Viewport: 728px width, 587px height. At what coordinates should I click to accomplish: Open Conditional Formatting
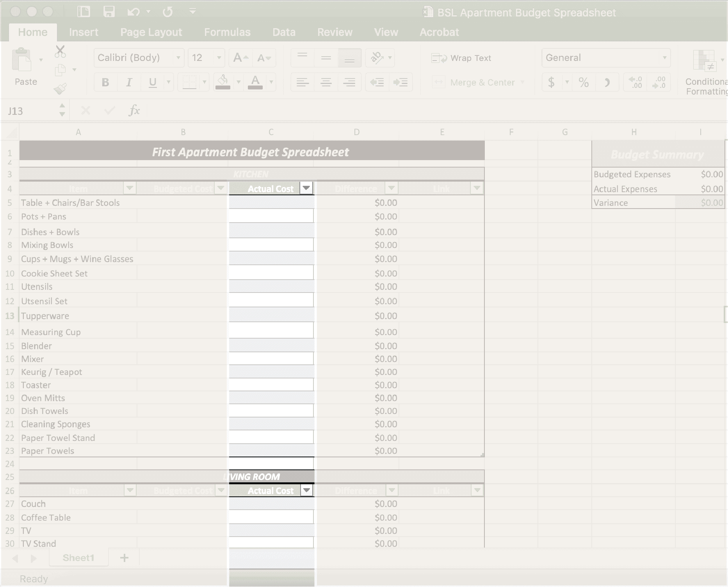[x=706, y=73]
